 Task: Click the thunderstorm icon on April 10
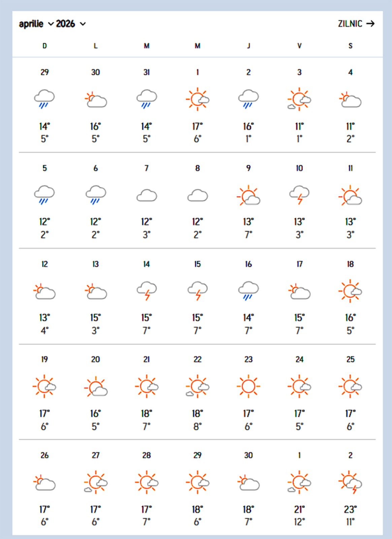click(x=299, y=195)
